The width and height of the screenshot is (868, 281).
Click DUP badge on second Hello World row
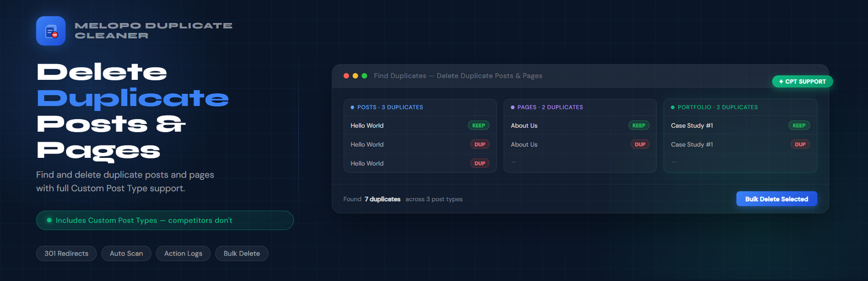(x=480, y=144)
